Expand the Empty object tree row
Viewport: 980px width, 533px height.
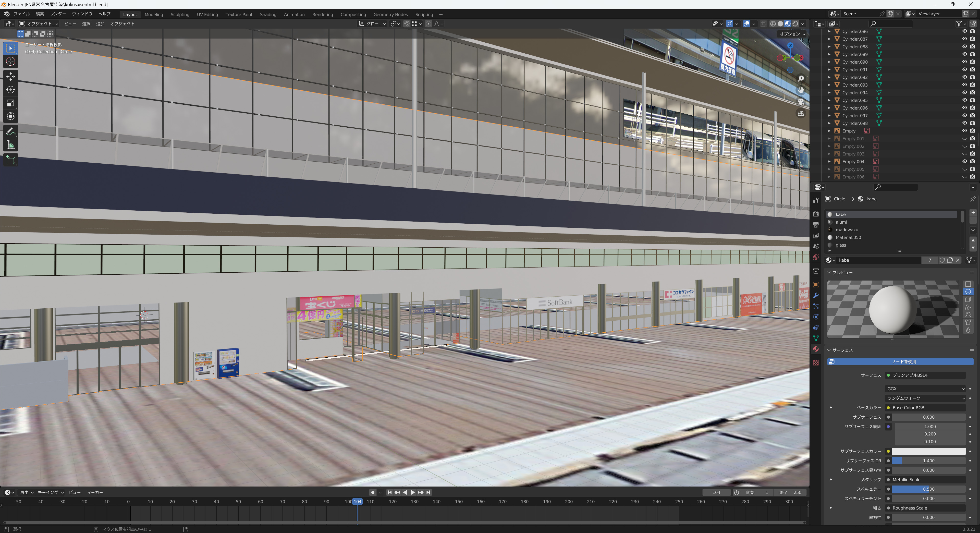829,131
